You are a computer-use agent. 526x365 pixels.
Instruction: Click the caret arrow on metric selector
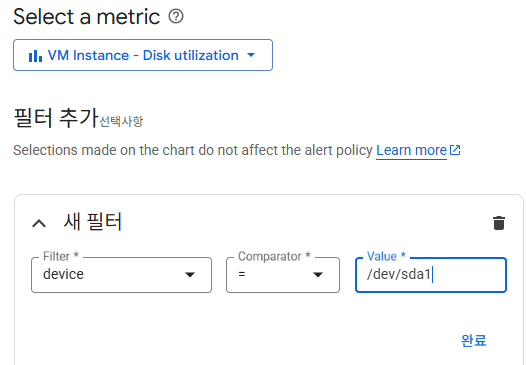[251, 55]
